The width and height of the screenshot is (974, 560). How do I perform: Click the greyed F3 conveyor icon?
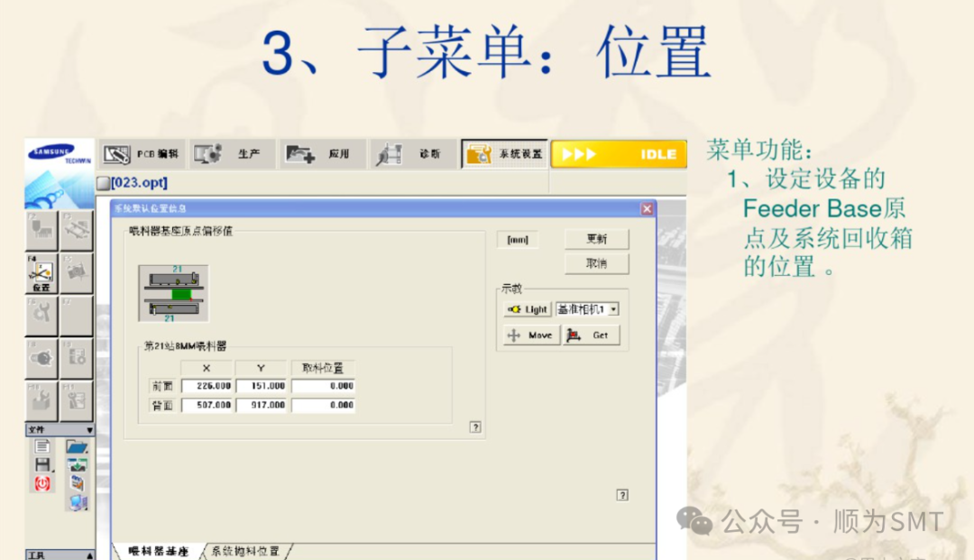[x=77, y=230]
